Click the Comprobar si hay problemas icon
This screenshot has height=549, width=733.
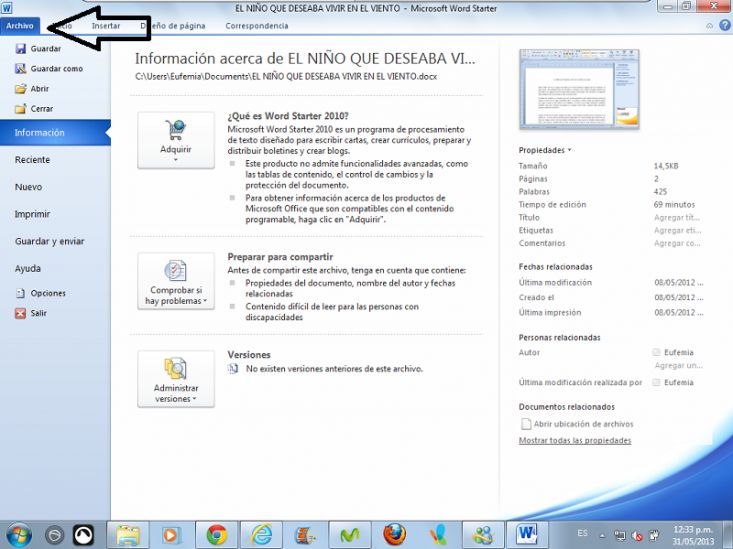click(176, 270)
